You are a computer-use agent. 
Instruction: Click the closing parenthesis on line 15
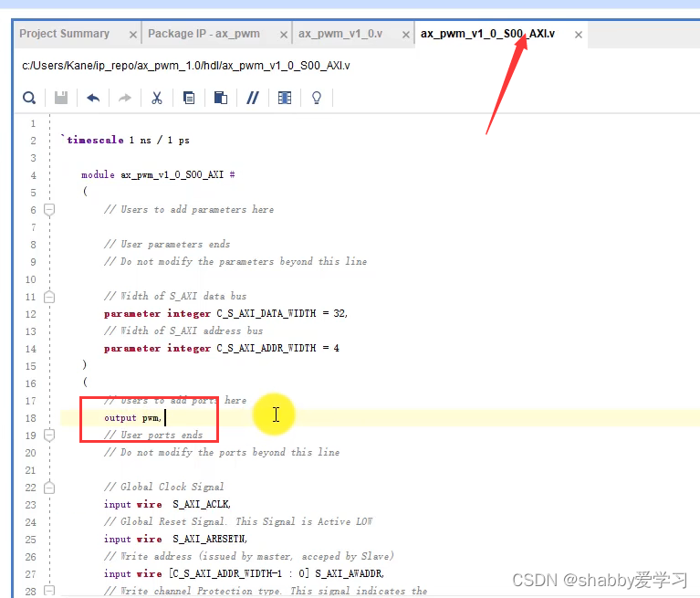click(x=84, y=365)
